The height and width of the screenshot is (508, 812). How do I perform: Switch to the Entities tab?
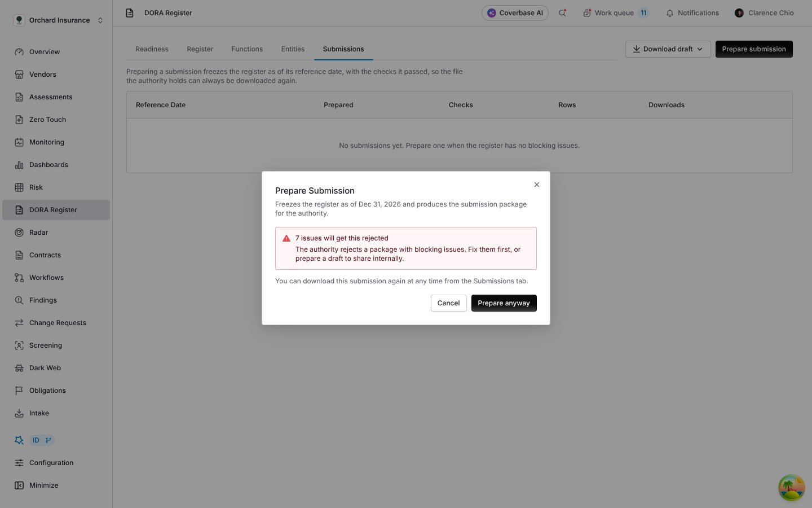(x=293, y=49)
